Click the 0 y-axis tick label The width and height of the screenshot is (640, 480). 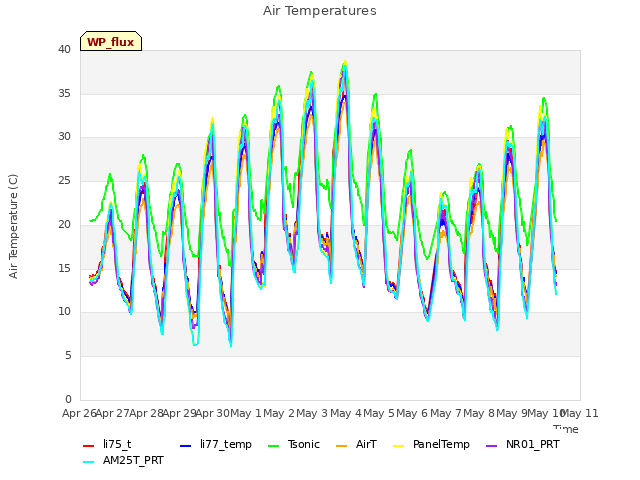(68, 399)
